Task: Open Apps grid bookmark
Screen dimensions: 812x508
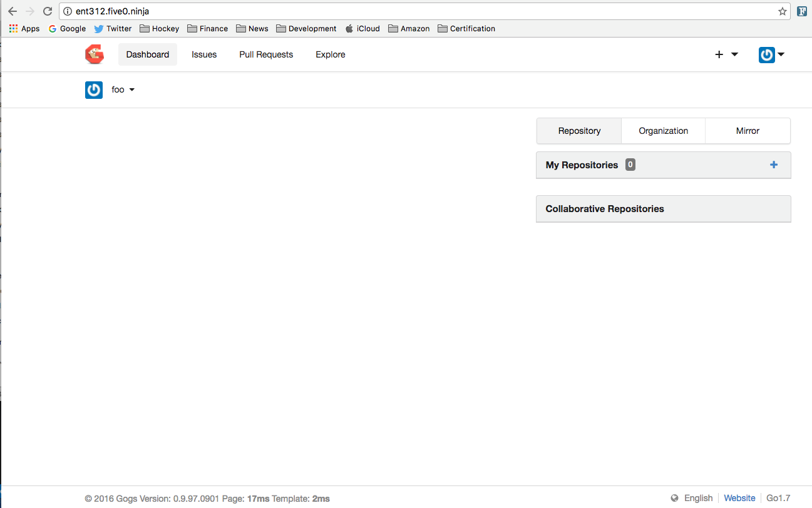Action: tap(24, 29)
